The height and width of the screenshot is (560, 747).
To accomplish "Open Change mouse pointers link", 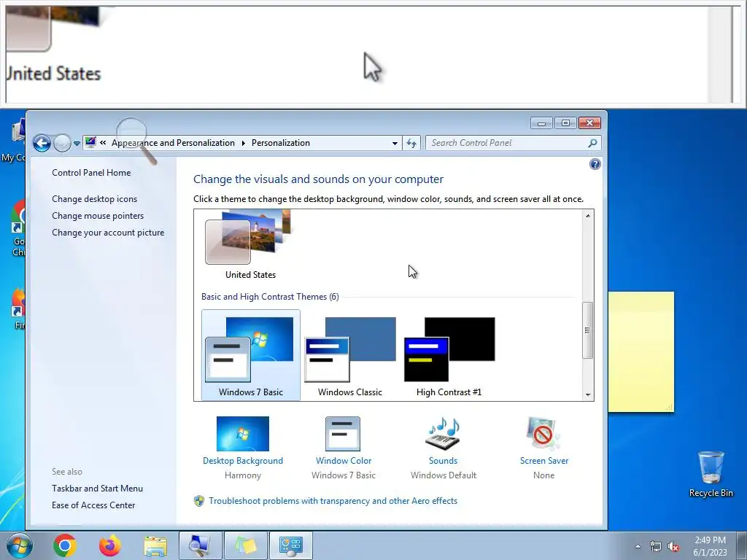I will coord(98,216).
